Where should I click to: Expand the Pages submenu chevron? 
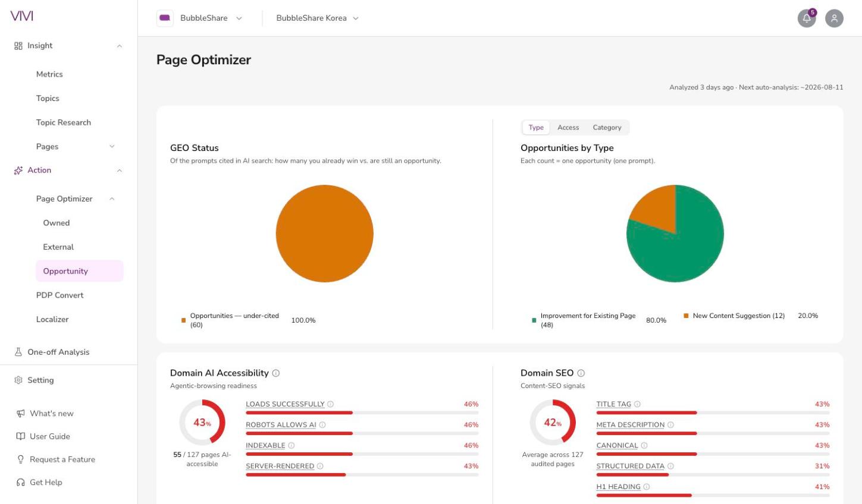coord(112,146)
